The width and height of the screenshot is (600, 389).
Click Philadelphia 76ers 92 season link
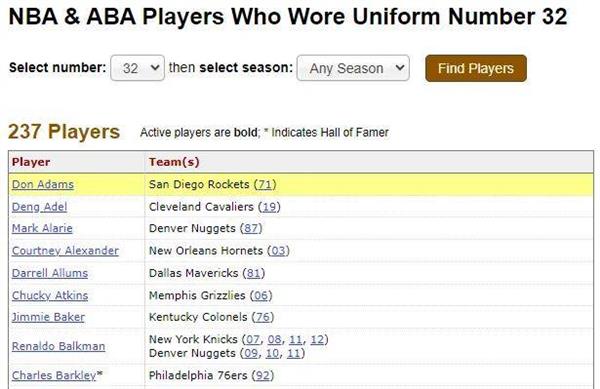click(x=263, y=376)
